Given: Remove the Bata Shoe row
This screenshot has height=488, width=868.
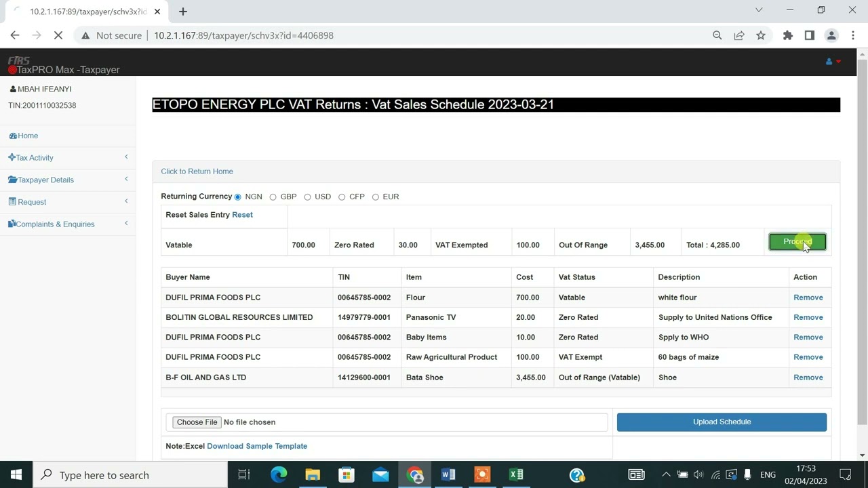Looking at the screenshot, I should point(808,378).
